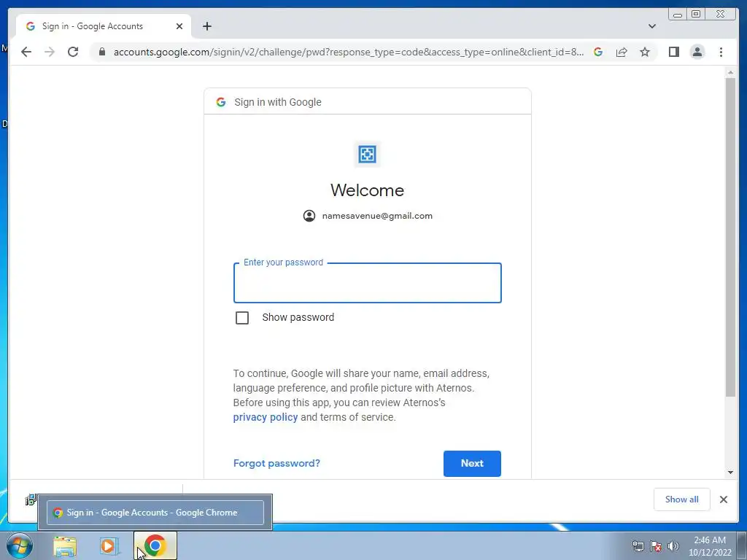
Task: Open a new tab with plus button
Action: 206,26
